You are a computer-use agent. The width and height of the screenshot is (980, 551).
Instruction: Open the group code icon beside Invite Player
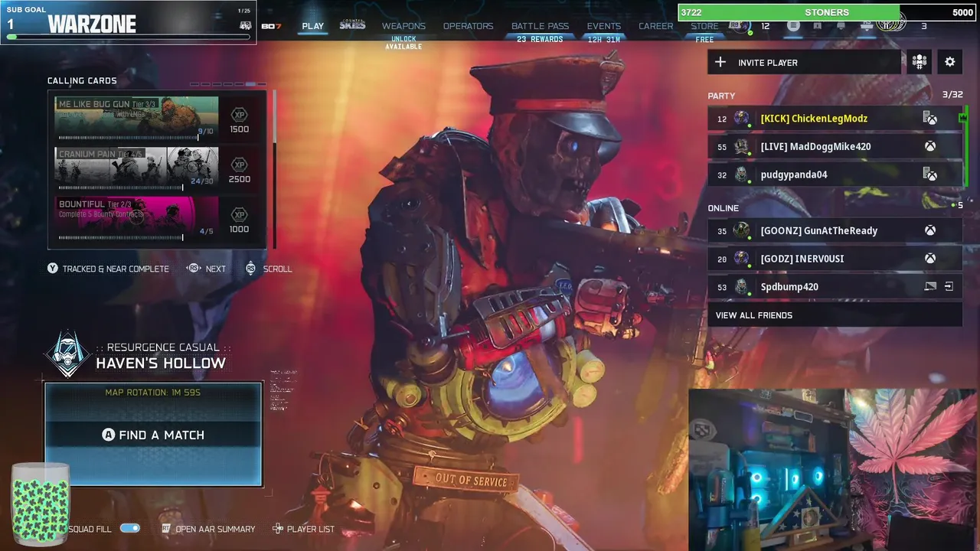click(x=919, y=62)
